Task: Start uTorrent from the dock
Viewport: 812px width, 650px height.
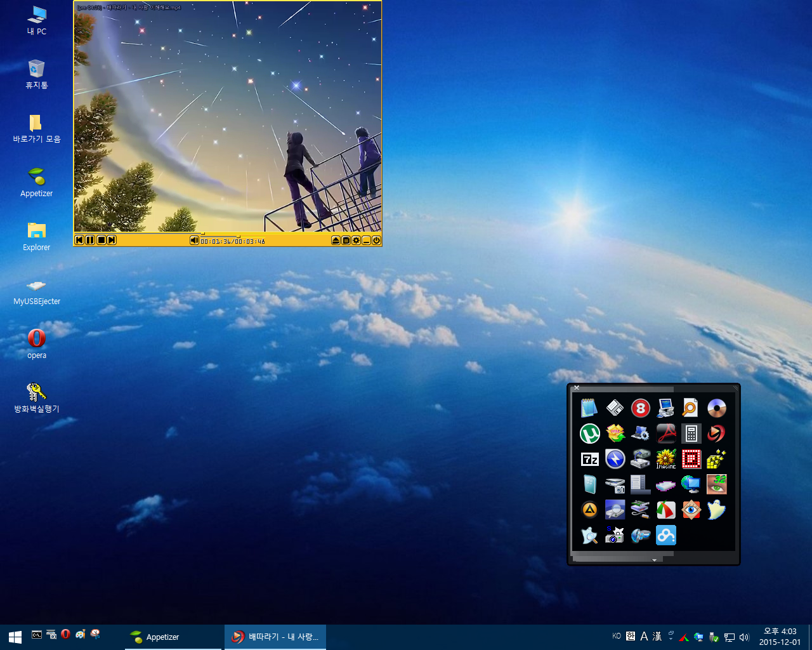Action: pos(589,433)
